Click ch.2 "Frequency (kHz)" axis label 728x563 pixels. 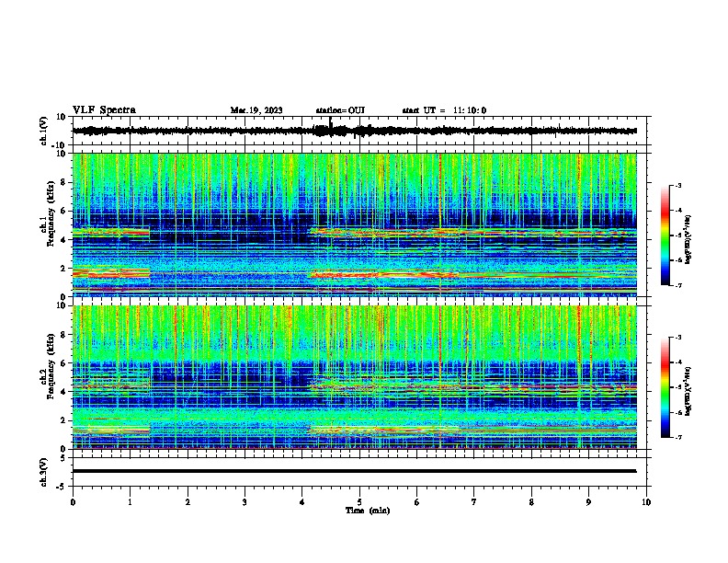[x=51, y=366]
